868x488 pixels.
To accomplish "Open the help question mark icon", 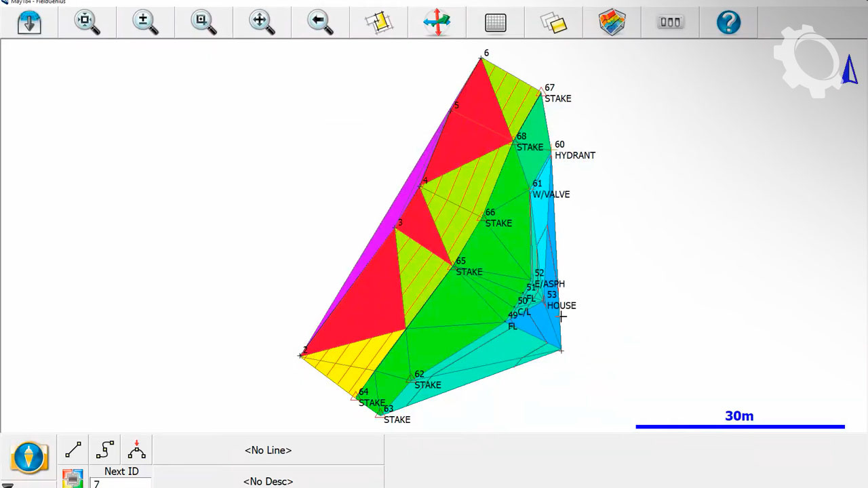I will click(728, 22).
